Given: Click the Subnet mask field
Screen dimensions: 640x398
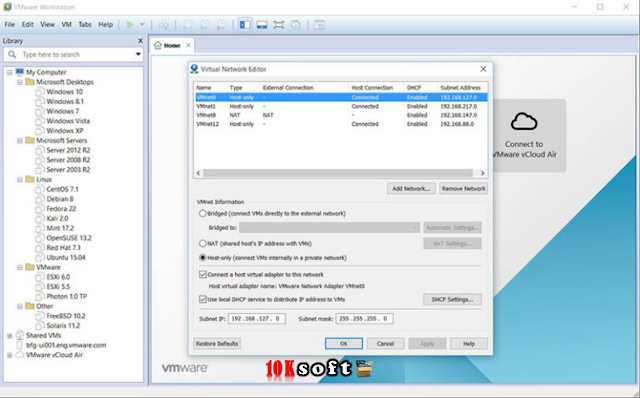Looking at the screenshot, I should point(364,319).
